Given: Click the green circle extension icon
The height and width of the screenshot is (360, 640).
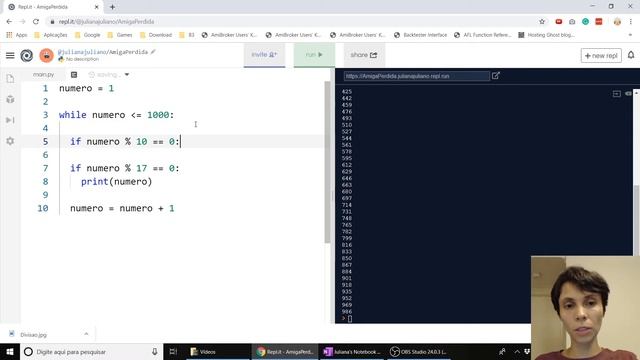Looking at the screenshot, I should point(585,22).
